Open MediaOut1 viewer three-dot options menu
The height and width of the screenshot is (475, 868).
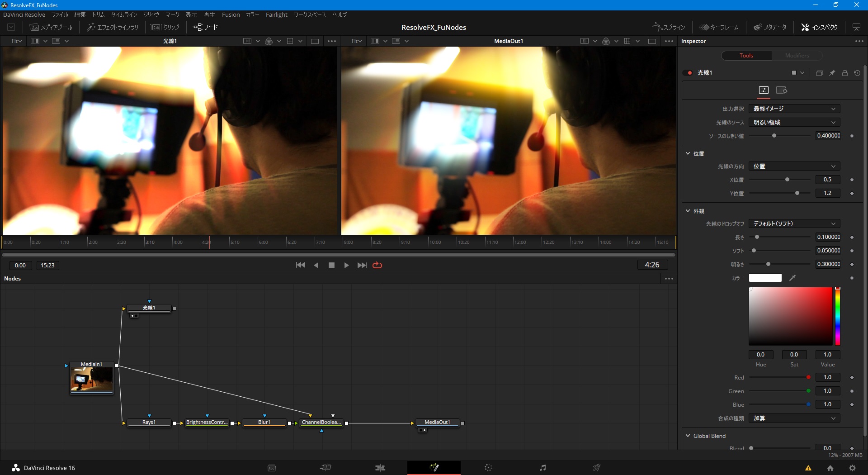tap(669, 41)
